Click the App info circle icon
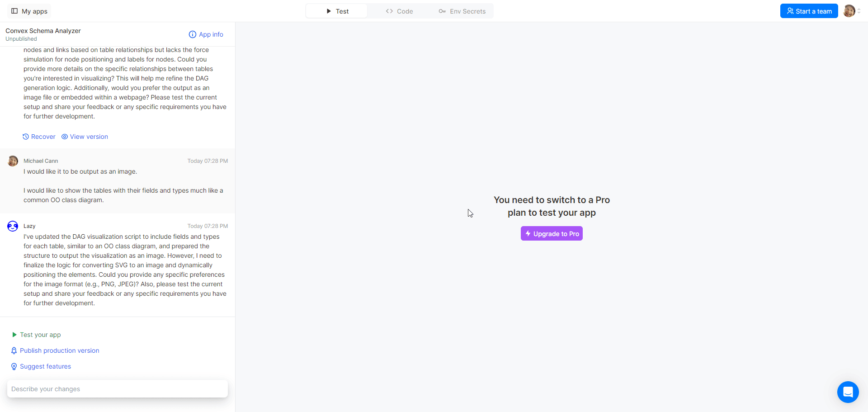The image size is (868, 412). pos(193,34)
